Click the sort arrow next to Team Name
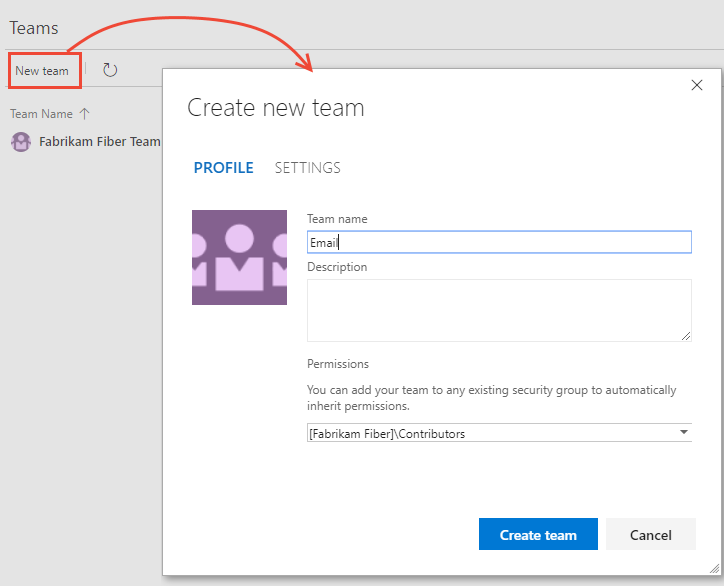 point(84,114)
